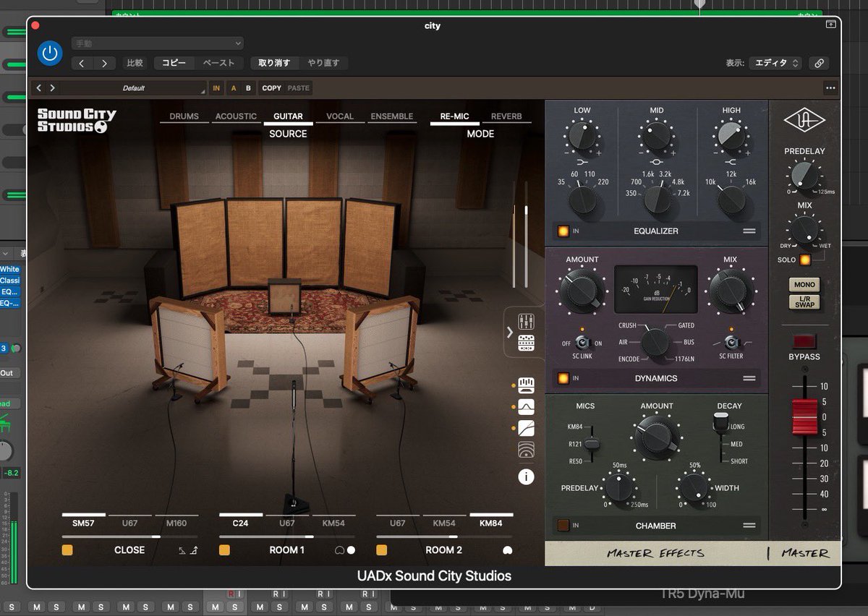Open the three-dots plugin options menu
868x616 pixels.
pos(830,88)
